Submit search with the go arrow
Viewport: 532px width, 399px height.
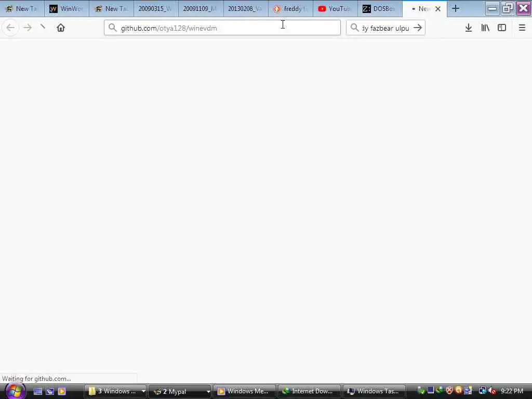pos(418,28)
